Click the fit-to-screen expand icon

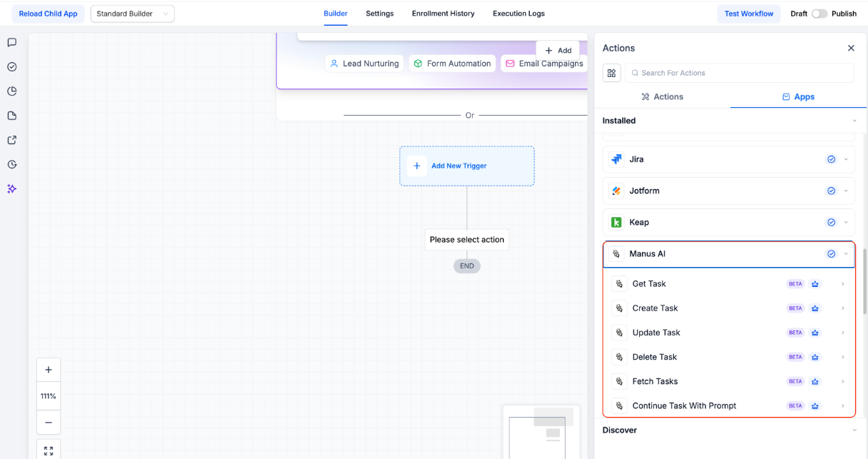(48, 451)
